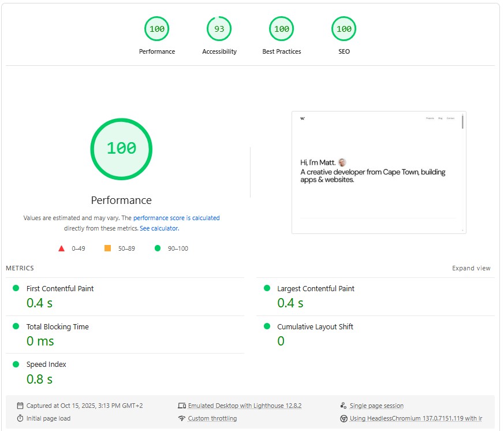Click the Chromium icon beside HeadlessChromium text
Screen dimensions: 504x431
point(344,418)
